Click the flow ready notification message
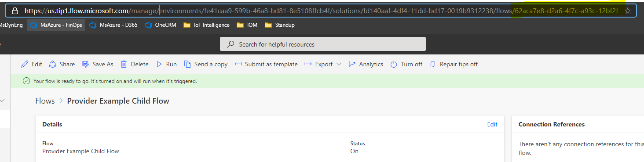This screenshot has width=644, height=162. click(x=115, y=81)
